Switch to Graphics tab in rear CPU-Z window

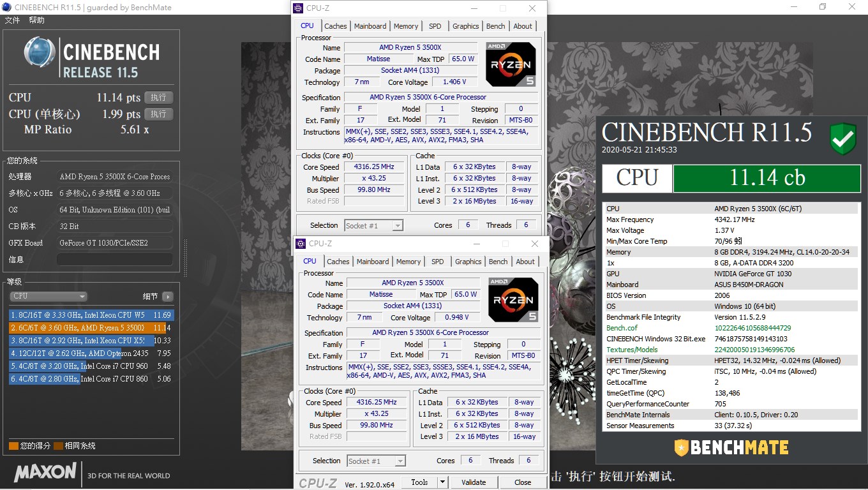(x=465, y=26)
